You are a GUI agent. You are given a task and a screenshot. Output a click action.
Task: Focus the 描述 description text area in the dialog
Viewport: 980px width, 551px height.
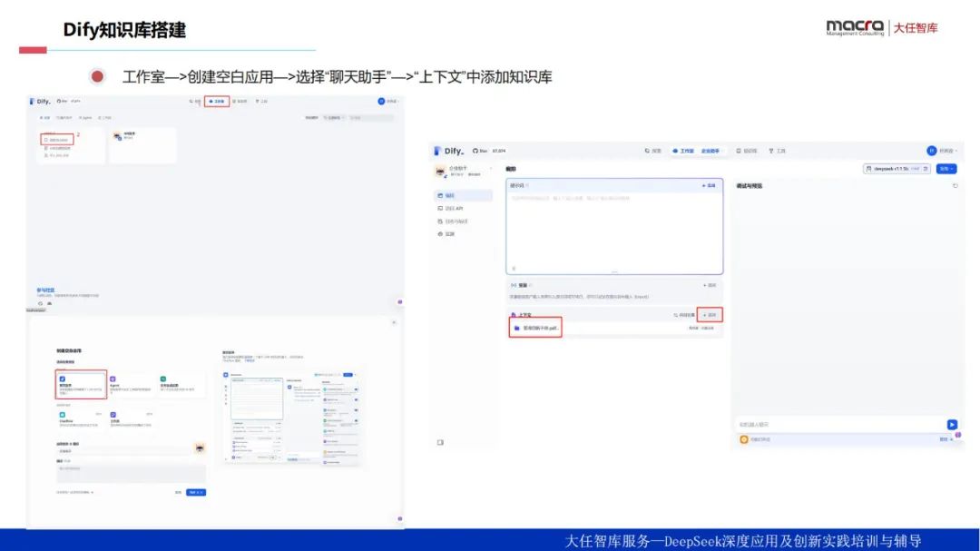click(131, 474)
